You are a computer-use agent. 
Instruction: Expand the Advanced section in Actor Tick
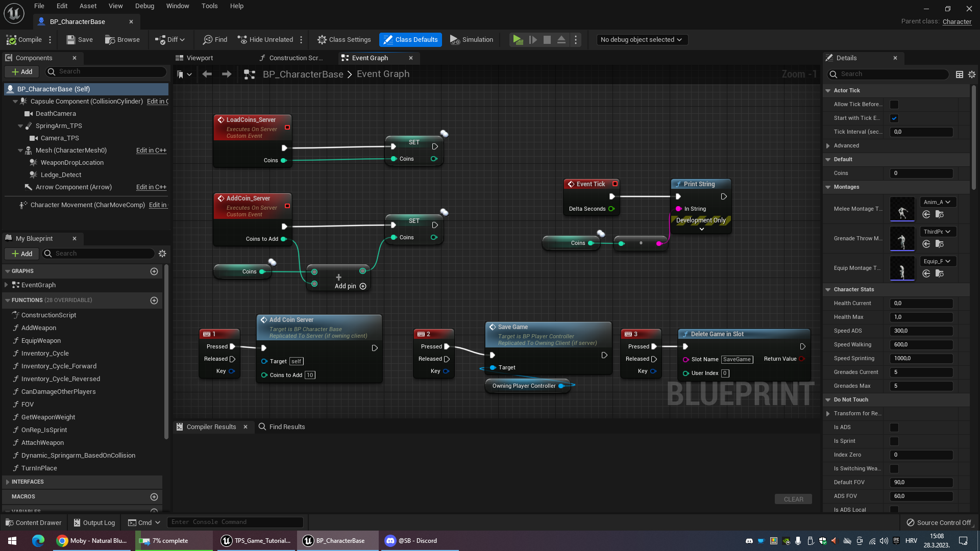tap(828, 146)
